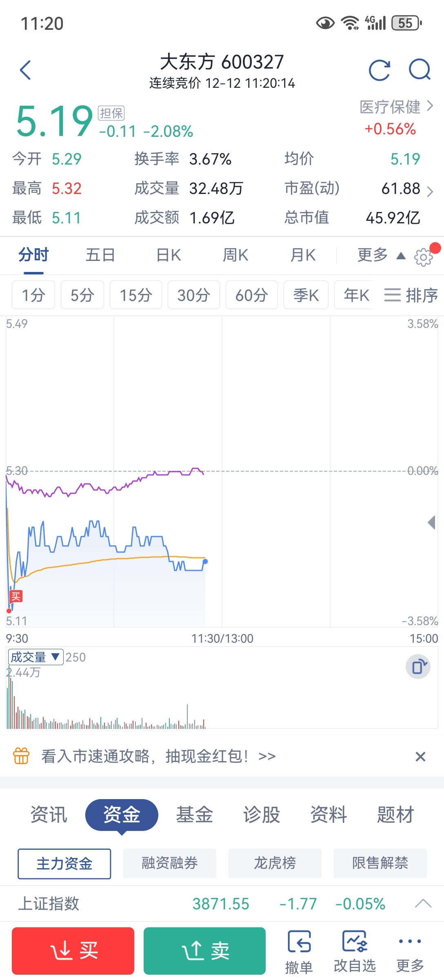
Task: Tap the rotate chart landscape icon
Action: click(x=418, y=667)
